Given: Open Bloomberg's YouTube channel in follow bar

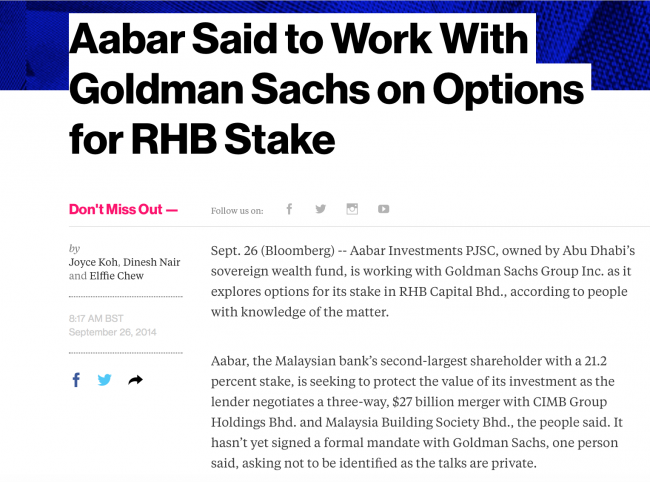Looking at the screenshot, I should tap(383, 209).
